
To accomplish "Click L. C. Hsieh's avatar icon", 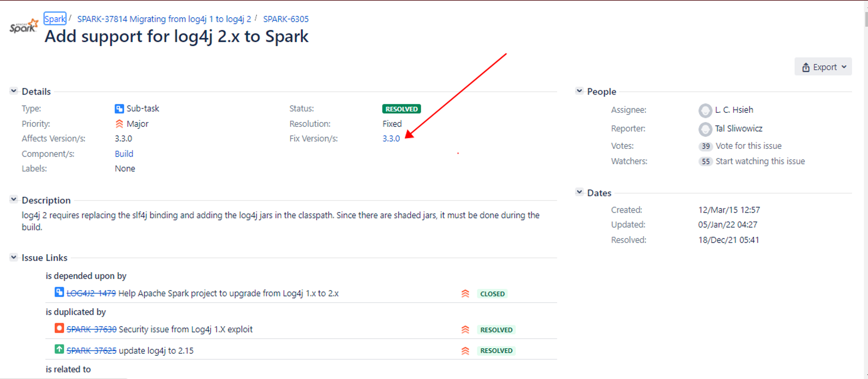I will 705,110.
